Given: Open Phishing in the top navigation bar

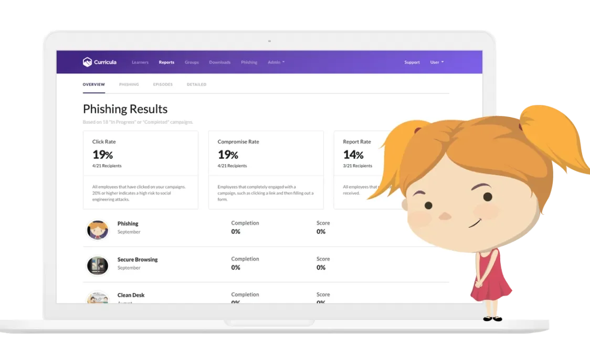Looking at the screenshot, I should click(249, 62).
